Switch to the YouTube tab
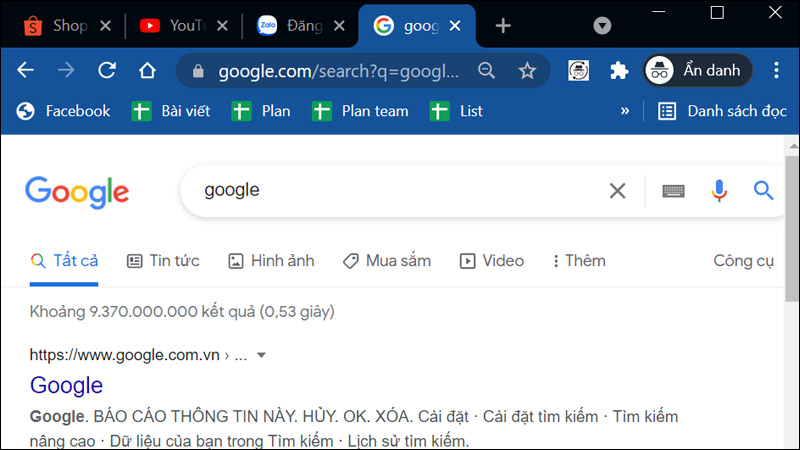The height and width of the screenshot is (450, 800). click(x=184, y=26)
